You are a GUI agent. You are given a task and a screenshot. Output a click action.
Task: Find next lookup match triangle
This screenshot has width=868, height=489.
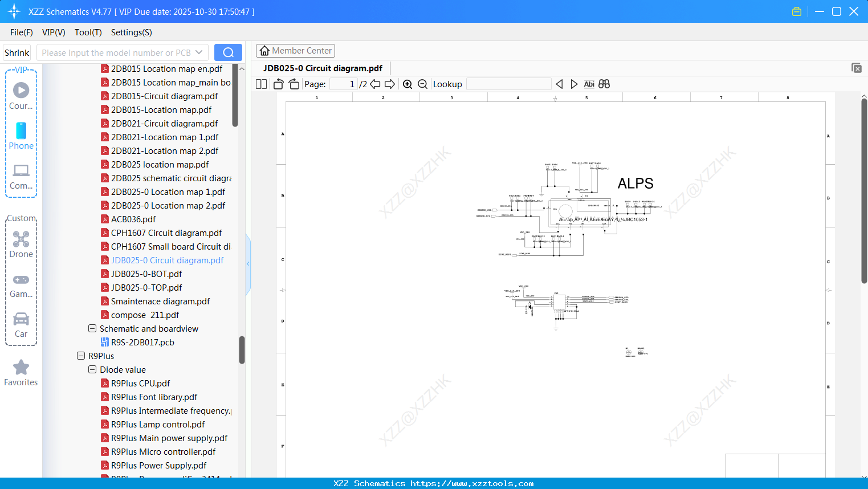(574, 84)
